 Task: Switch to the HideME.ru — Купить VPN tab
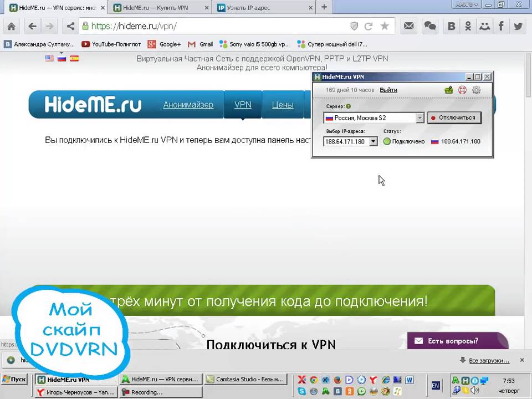tap(160, 7)
